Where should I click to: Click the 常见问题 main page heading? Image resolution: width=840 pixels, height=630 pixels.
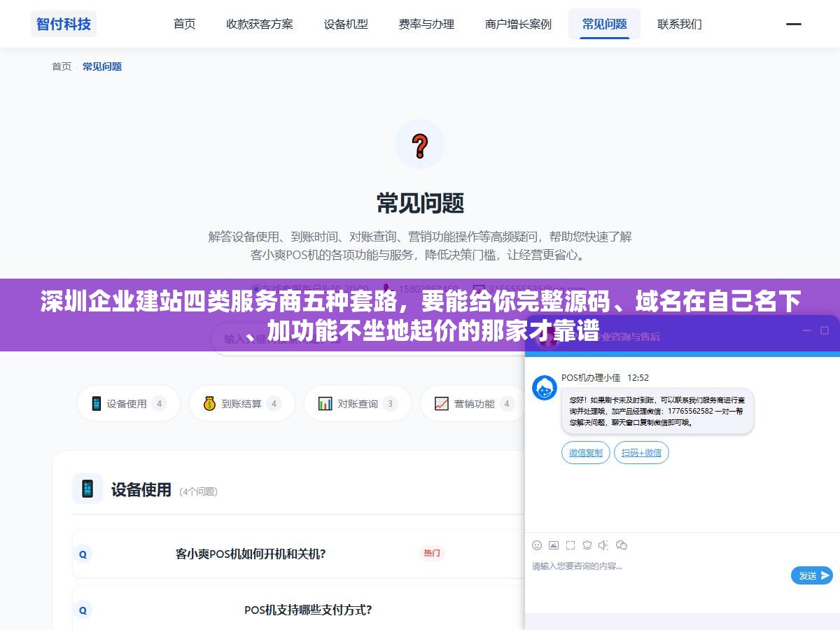420,203
